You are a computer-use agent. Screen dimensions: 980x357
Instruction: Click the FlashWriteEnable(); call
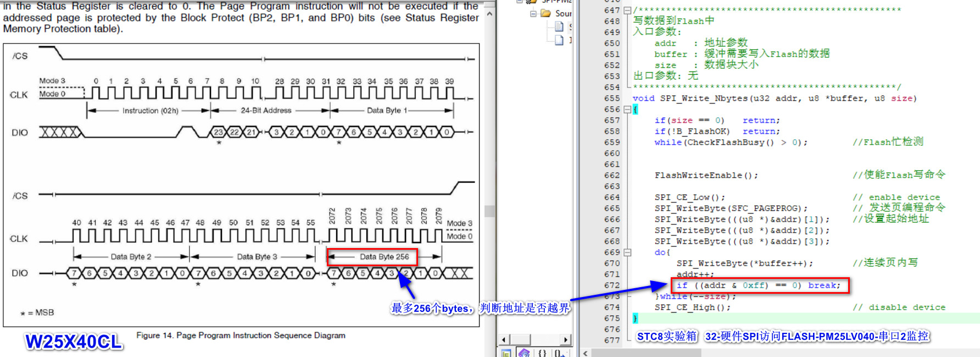(x=706, y=175)
